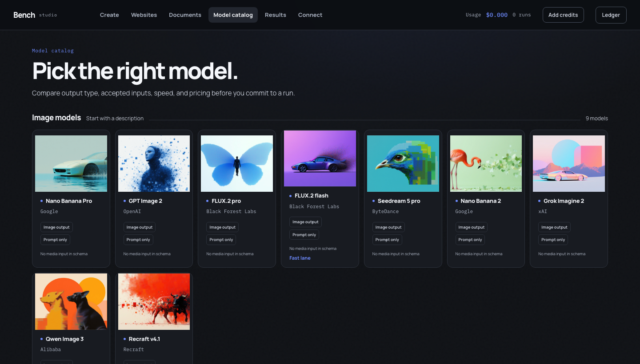Click Image output tag on FLUX.2 pro

pos(223,227)
